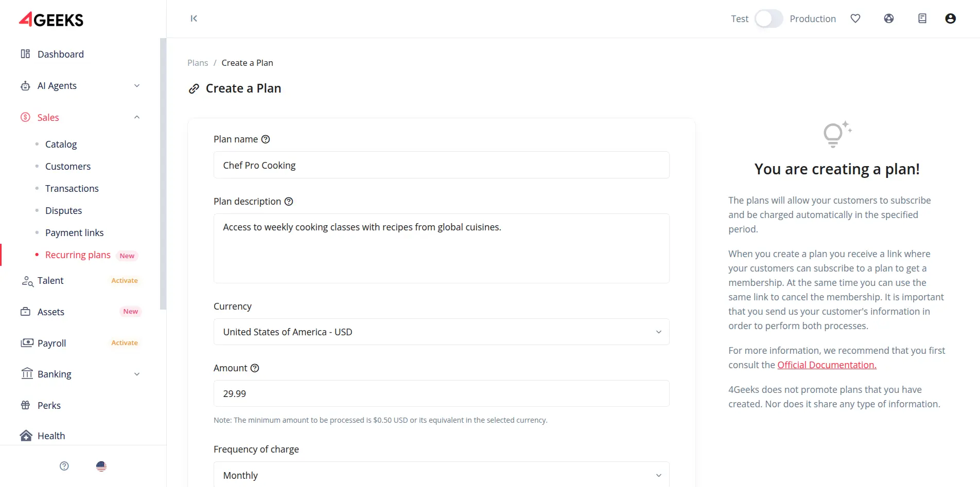This screenshot has height=487, width=980.
Task: Switch from Test to Production mode
Action: tap(768, 19)
